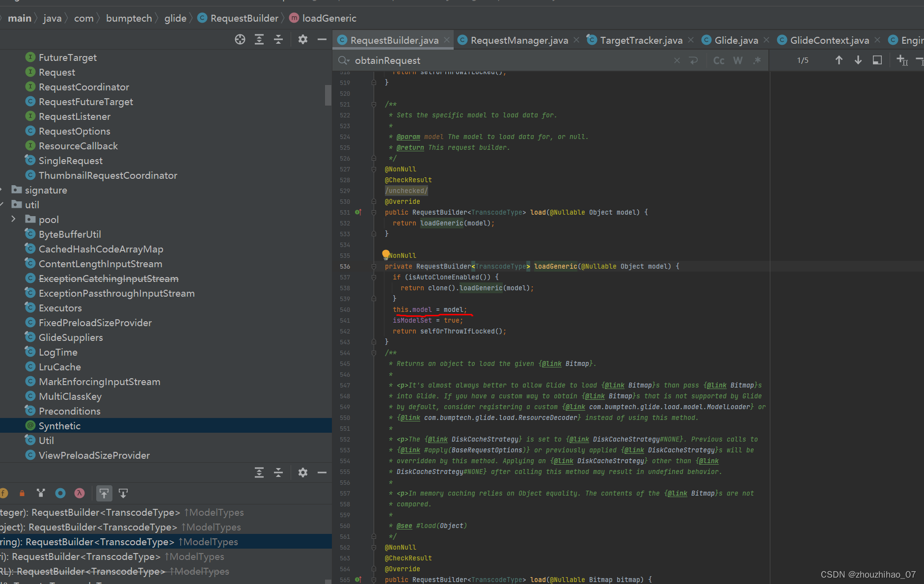This screenshot has width=924, height=584.
Task: Click Collapse All in project panel toolbar
Action: coord(278,40)
